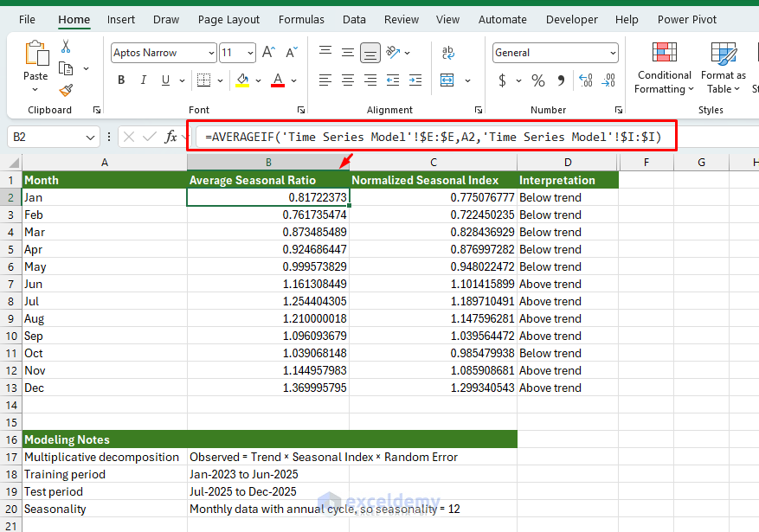Apply cell borders icon
This screenshot has height=532, width=759.
pyautogui.click(x=203, y=80)
